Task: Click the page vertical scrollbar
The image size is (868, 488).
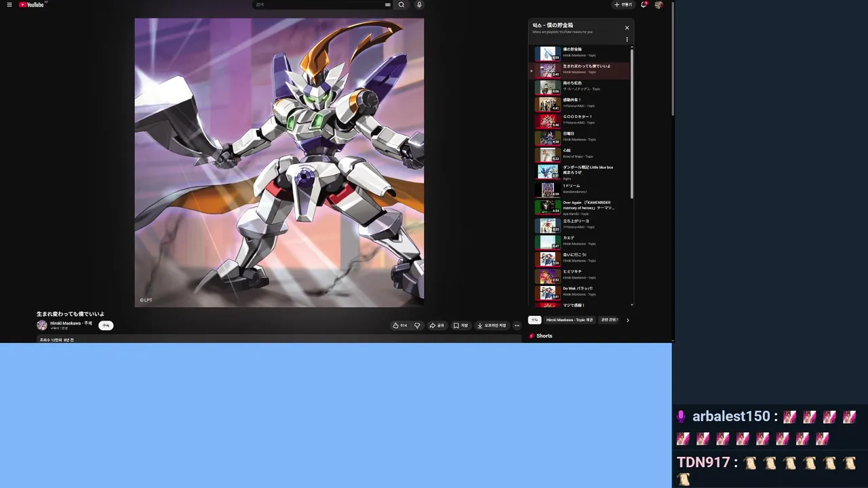Action: pyautogui.click(x=673, y=58)
